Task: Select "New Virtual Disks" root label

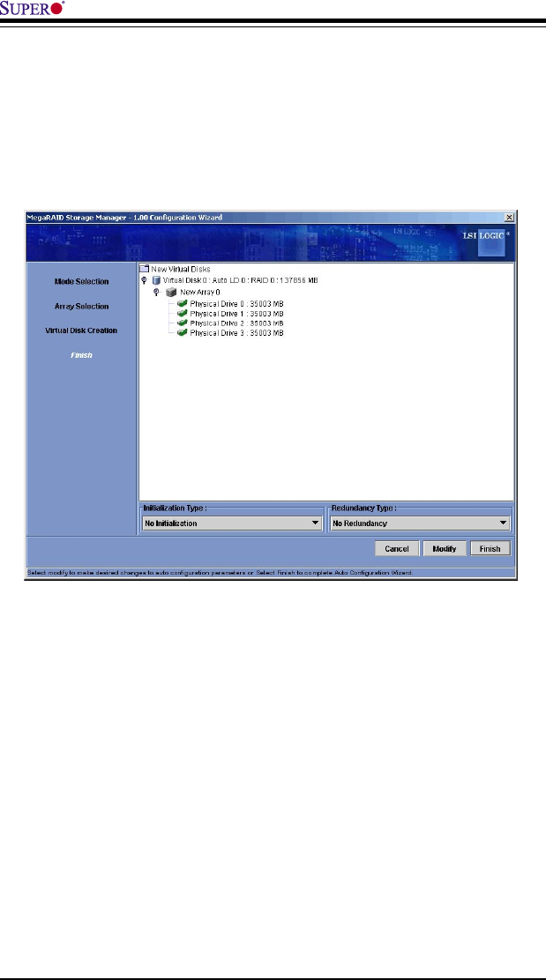Action: tap(180, 269)
